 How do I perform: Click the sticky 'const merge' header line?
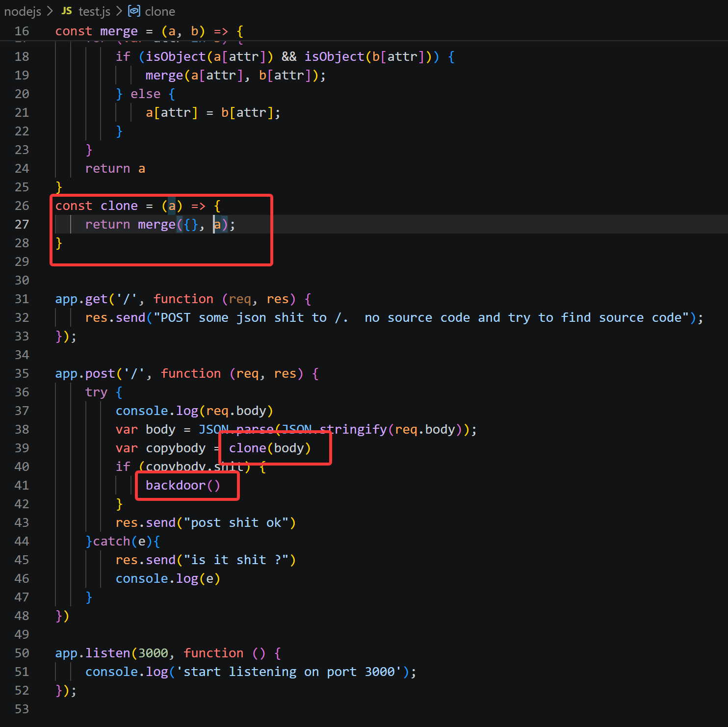click(x=149, y=31)
